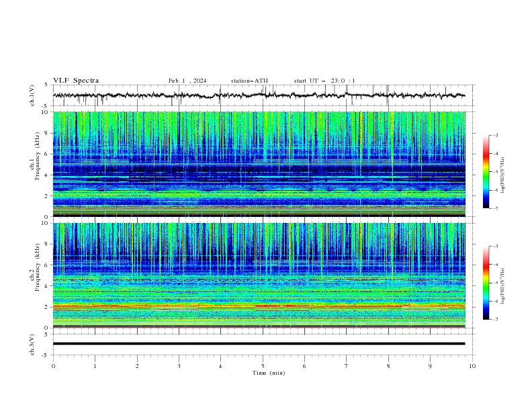Click the ch.2 "log(PSD)(V²/Hz)" colorbar label
Viewport: 532px width, 411px height.
coord(503,286)
